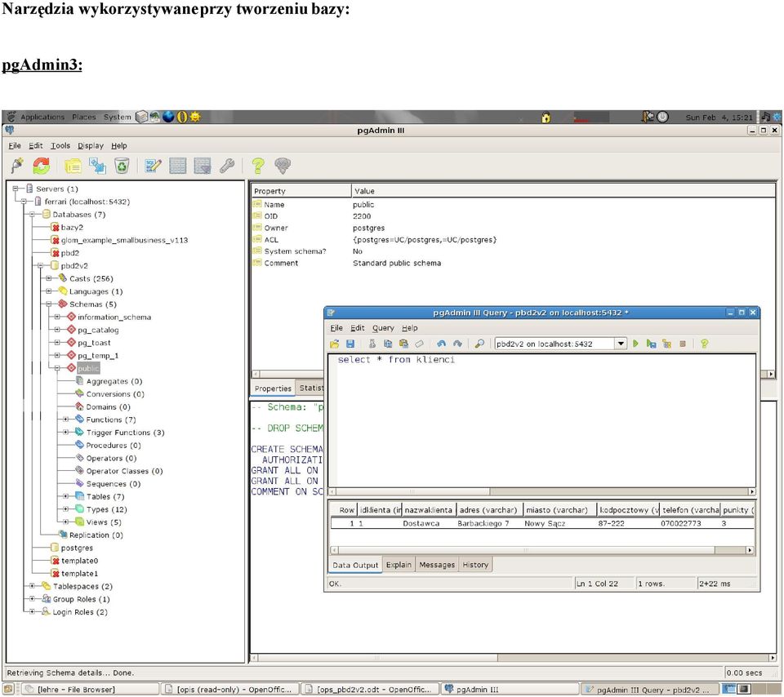The width and height of the screenshot is (784, 697).
Task: Open database connection dropdown in Query window
Action: pos(621,344)
